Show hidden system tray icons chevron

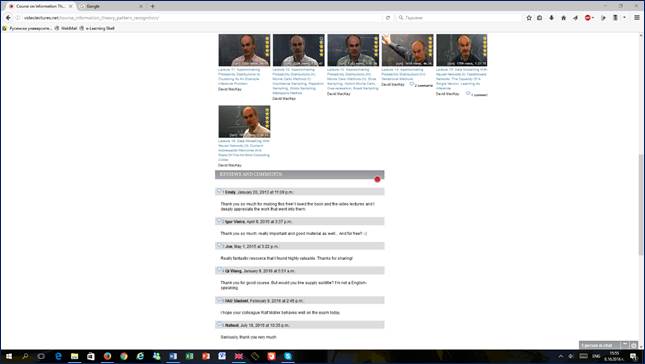(x=560, y=356)
